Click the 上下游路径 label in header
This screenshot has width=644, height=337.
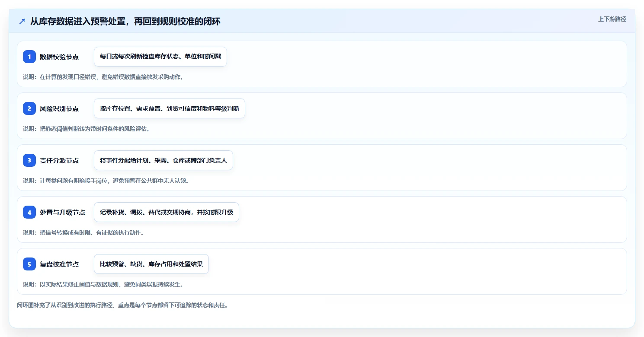(x=612, y=19)
